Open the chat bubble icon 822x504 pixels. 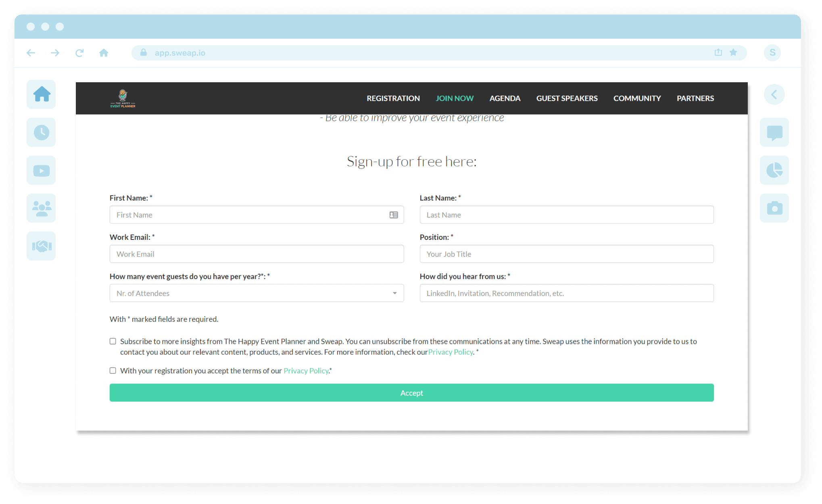click(774, 132)
